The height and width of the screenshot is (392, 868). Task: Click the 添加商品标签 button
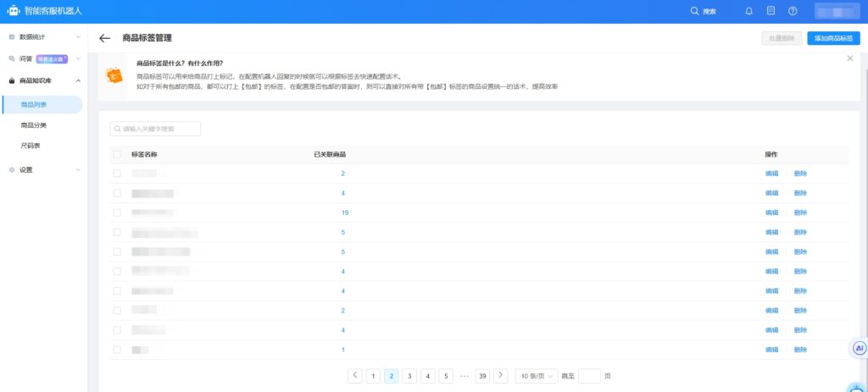tap(833, 38)
